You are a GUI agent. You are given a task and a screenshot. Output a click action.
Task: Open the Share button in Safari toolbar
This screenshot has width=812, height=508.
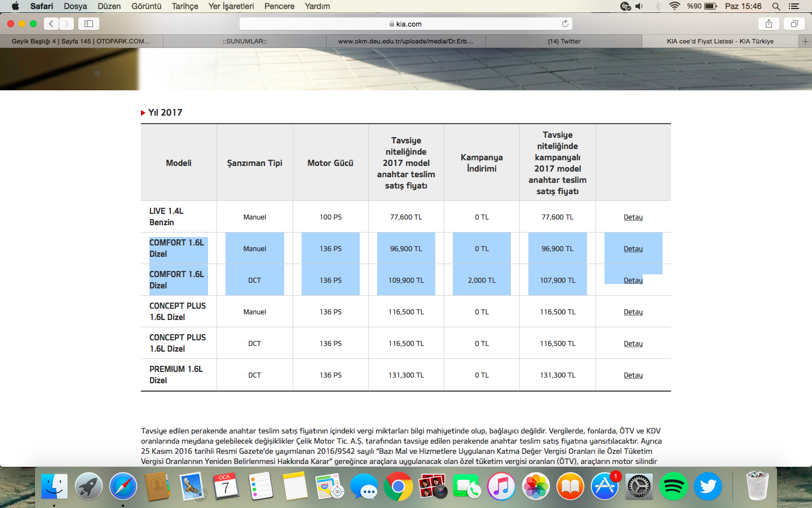(x=769, y=24)
